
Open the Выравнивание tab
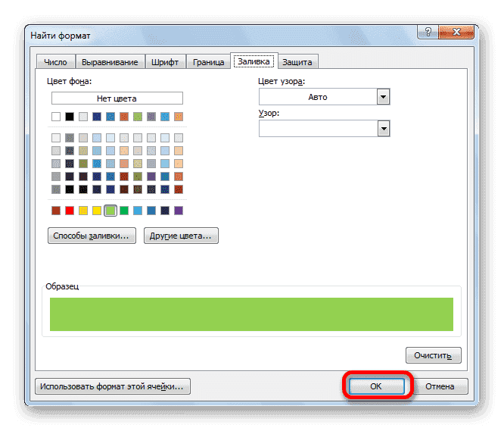pos(108,62)
